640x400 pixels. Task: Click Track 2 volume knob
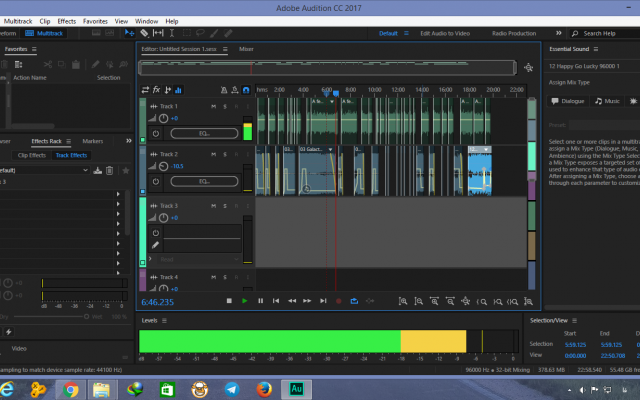[163, 166]
